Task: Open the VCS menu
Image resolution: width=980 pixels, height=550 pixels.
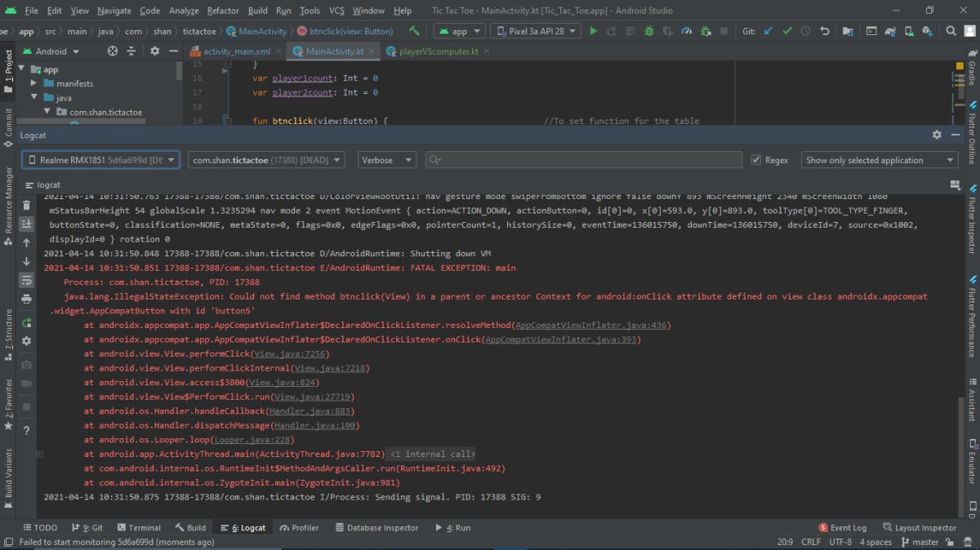Action: point(336,11)
